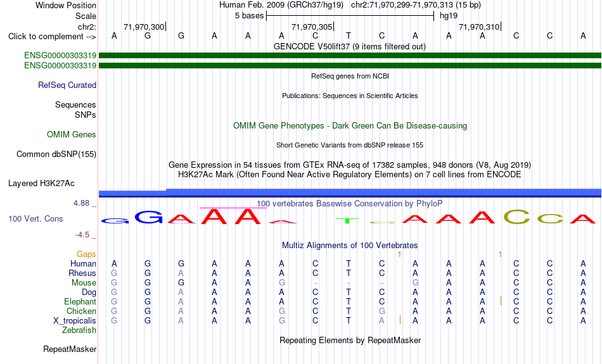
Task: Click the orange Gaps row label
Action: coord(86,254)
